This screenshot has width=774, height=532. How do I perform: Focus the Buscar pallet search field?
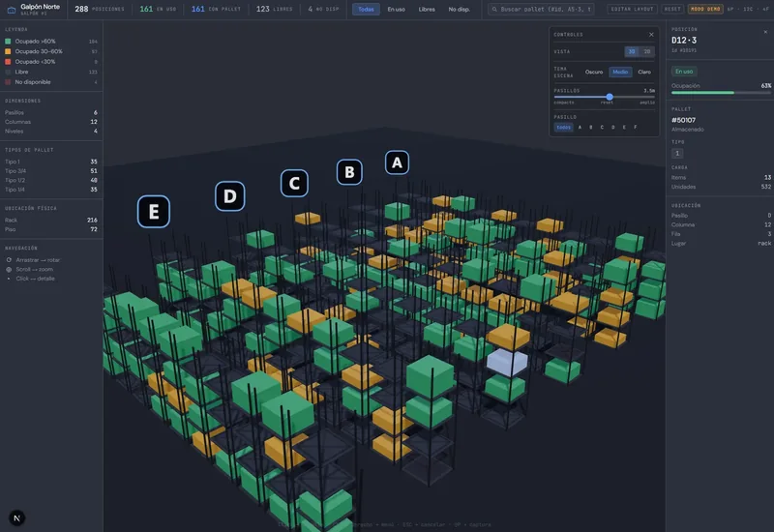[x=541, y=9]
